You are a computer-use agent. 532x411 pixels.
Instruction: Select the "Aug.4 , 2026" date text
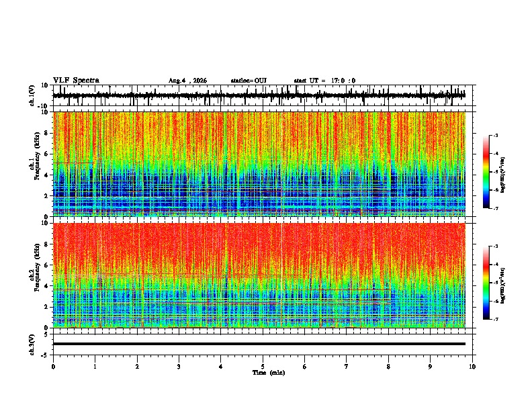(187, 81)
